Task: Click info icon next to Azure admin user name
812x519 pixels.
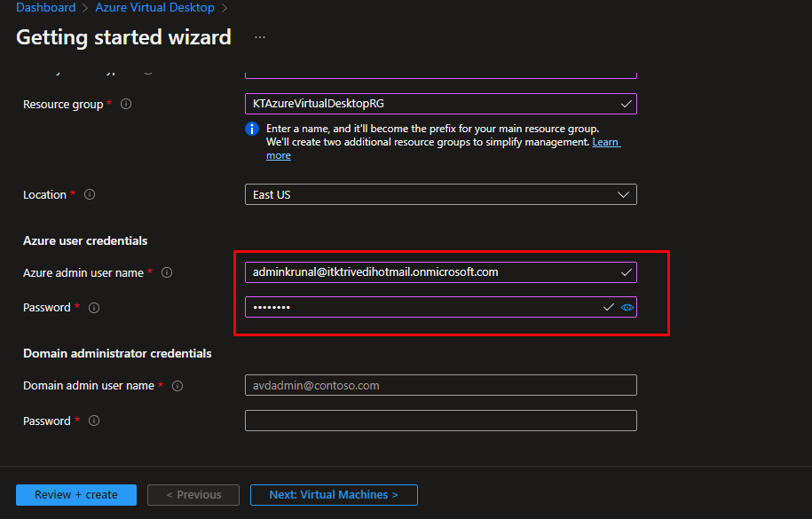Action: click(x=167, y=273)
